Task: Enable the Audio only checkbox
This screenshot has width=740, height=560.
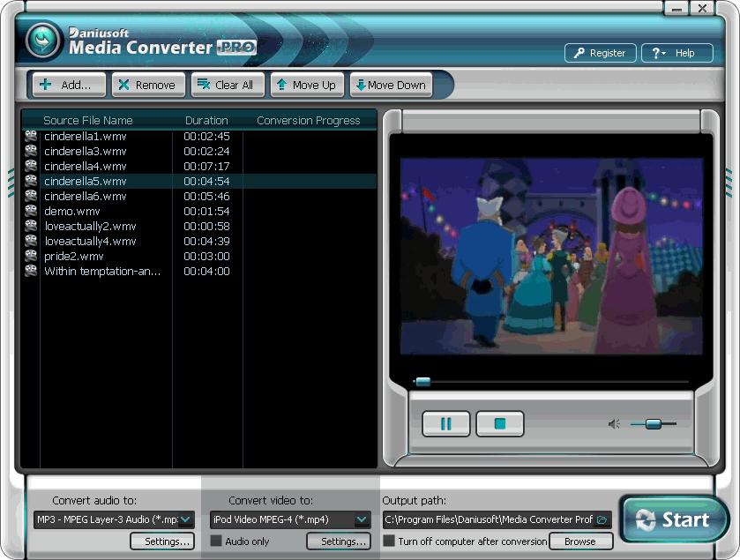Action: (216, 541)
